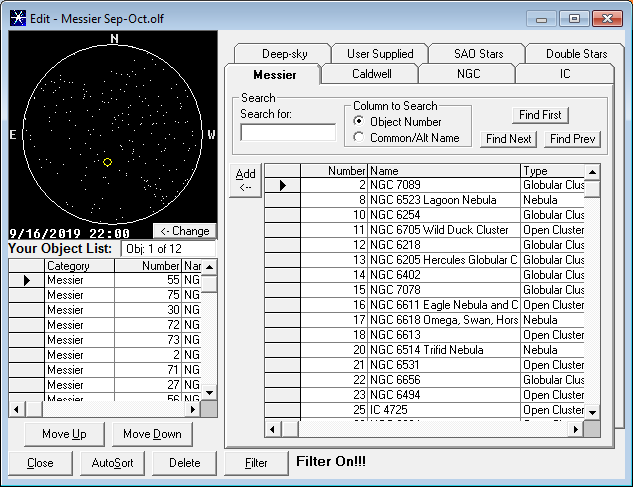Select the Object Number radio button
This screenshot has width=633, height=487.
coord(360,122)
